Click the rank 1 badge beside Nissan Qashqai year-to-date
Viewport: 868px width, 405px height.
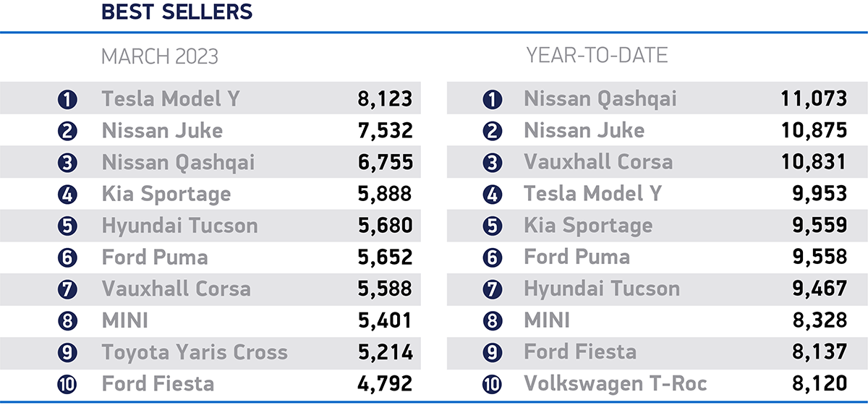(x=492, y=99)
